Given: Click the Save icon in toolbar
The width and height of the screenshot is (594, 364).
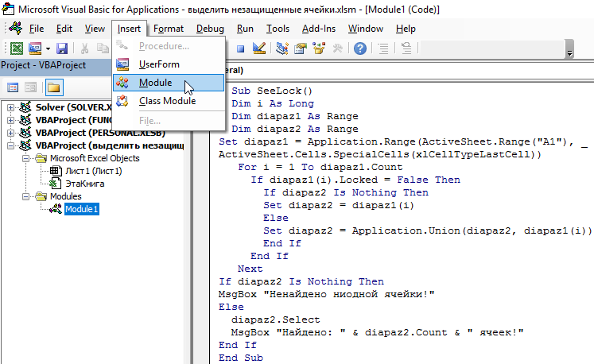Looking at the screenshot, I should pos(62,48).
